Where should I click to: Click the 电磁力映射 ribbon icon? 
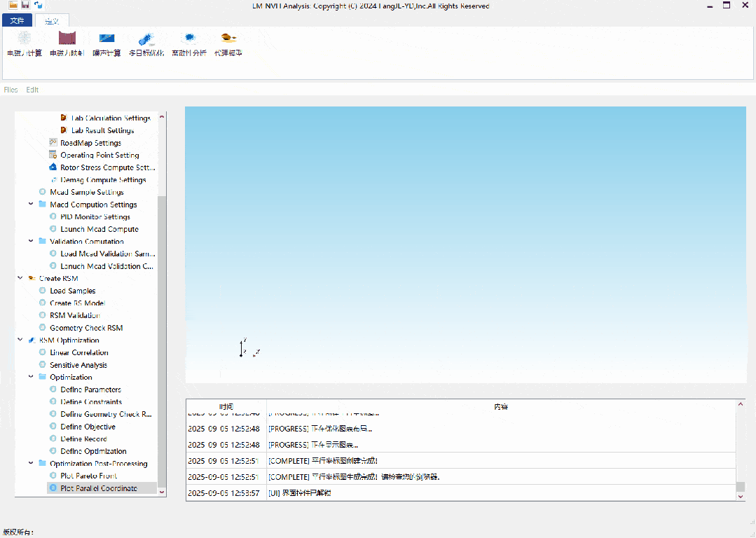(67, 39)
